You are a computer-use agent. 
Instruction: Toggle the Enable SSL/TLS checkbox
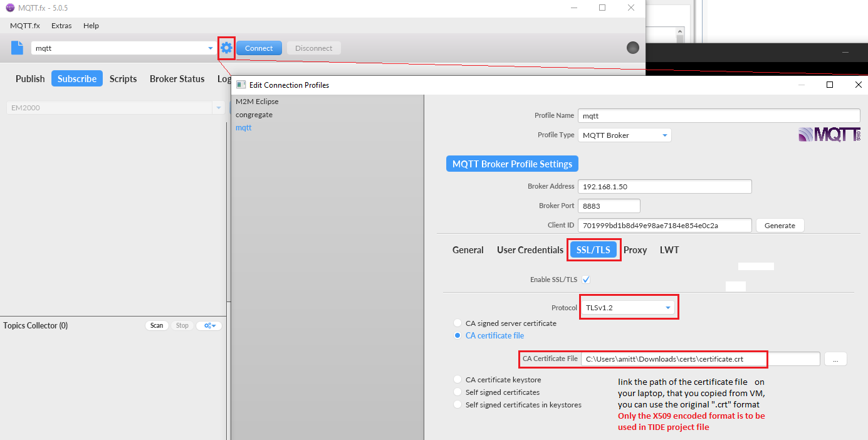click(586, 280)
